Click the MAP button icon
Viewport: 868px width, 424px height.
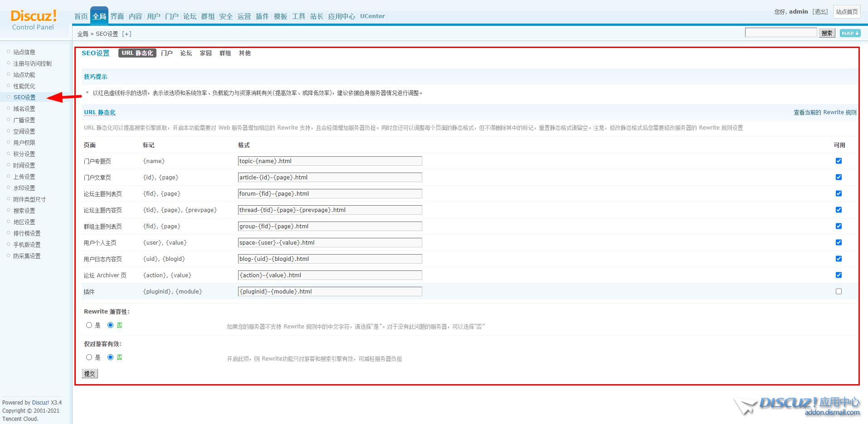tap(850, 33)
